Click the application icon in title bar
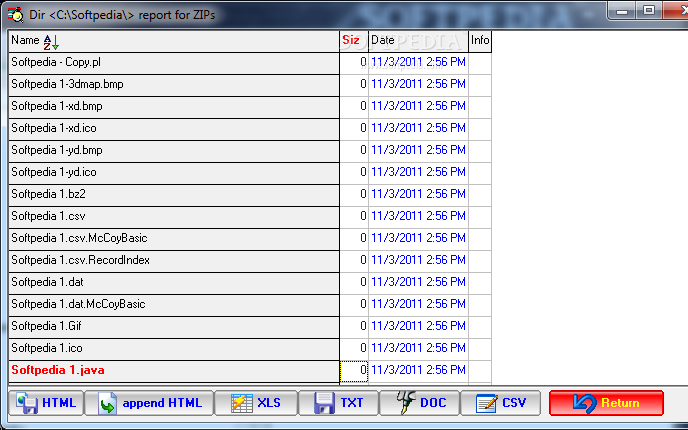The width and height of the screenshot is (688, 430). (x=16, y=14)
